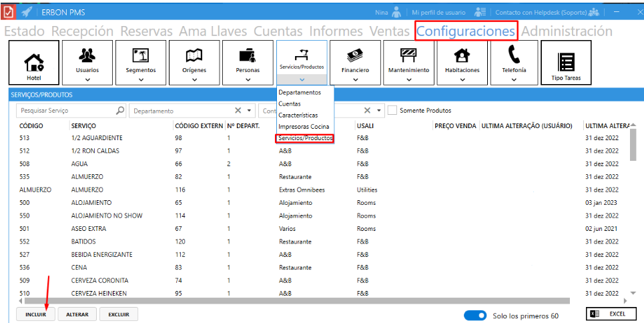Expand the Habitaciones dropdown arrow
Image resolution: width=644 pixels, height=323 pixels.
pyautogui.click(x=461, y=79)
